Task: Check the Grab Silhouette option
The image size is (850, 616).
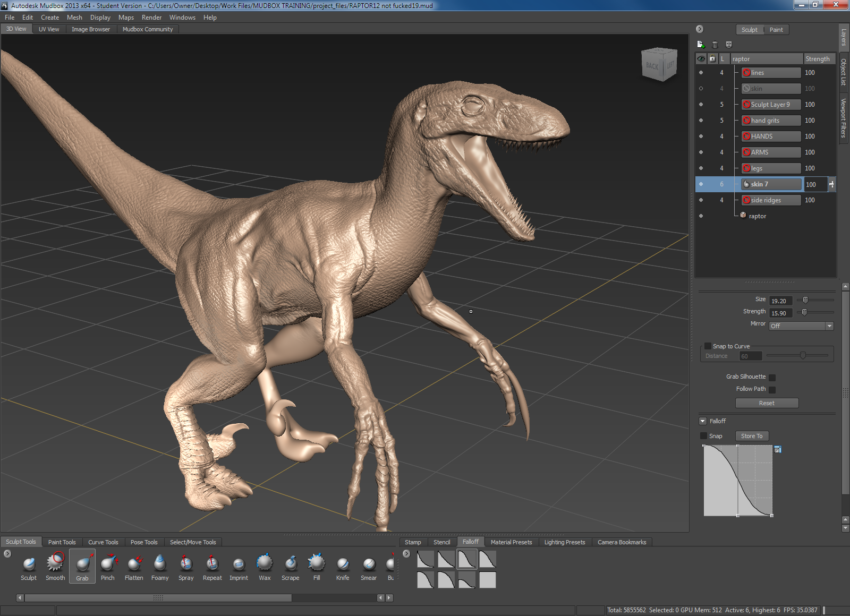Action: click(x=772, y=378)
